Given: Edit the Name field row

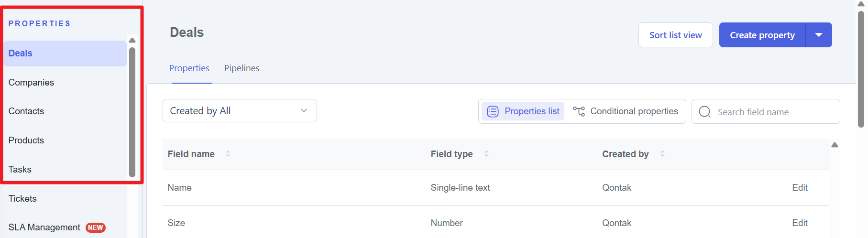Looking at the screenshot, I should (800, 188).
